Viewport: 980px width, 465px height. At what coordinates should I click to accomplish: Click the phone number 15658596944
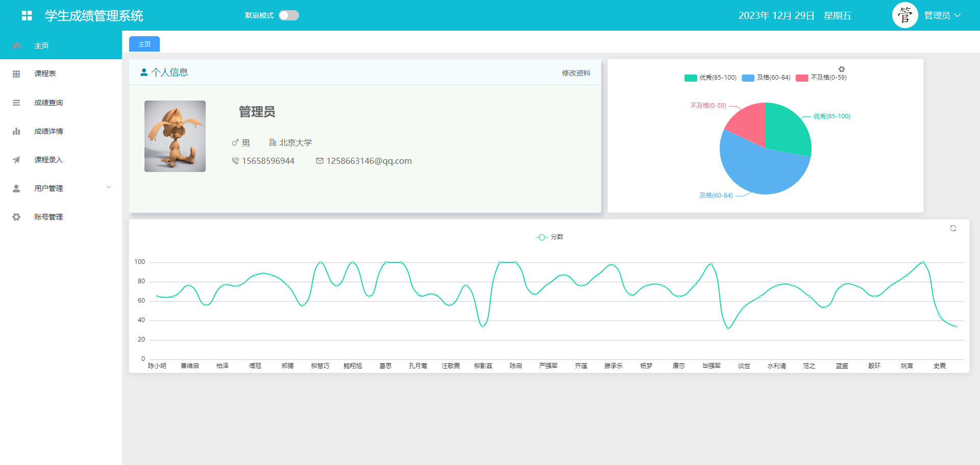[268, 161]
